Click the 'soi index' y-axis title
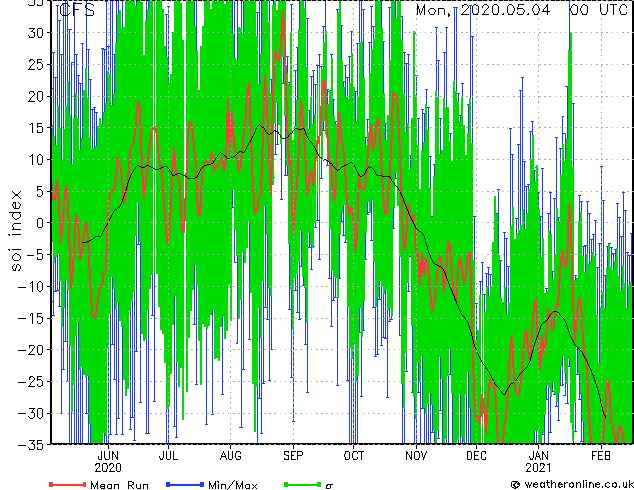Viewport: 634px width, 490px height. point(16,231)
